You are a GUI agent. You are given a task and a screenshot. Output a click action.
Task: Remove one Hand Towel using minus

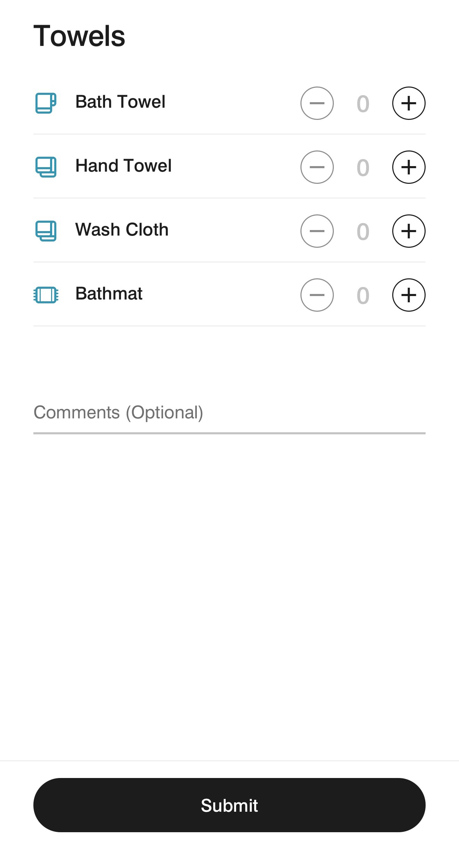tap(317, 167)
